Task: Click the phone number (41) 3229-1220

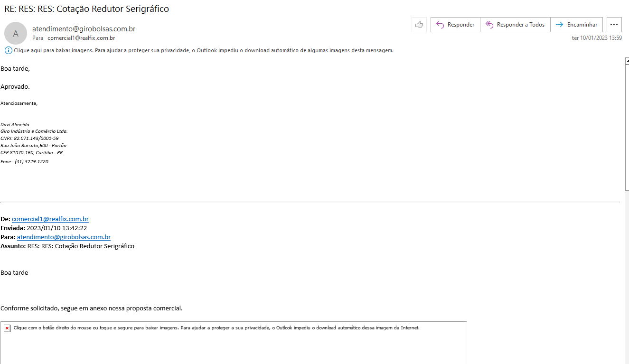Action: [x=31, y=162]
